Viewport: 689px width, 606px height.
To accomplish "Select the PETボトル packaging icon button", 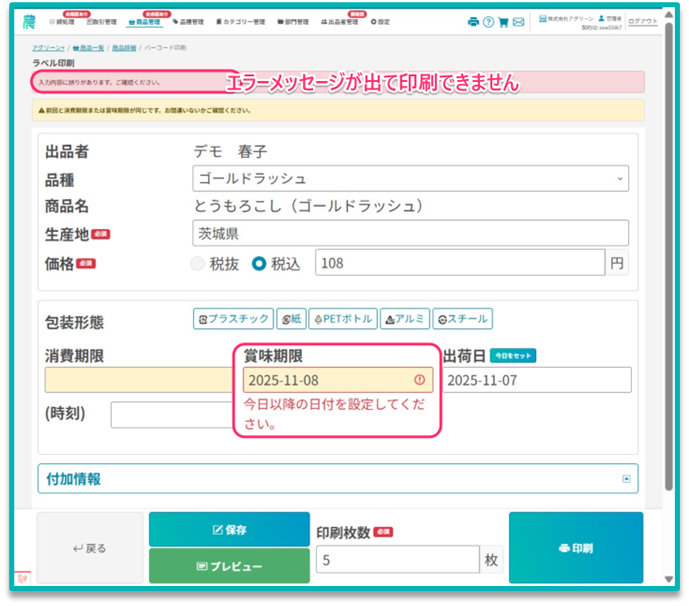I will click(342, 319).
